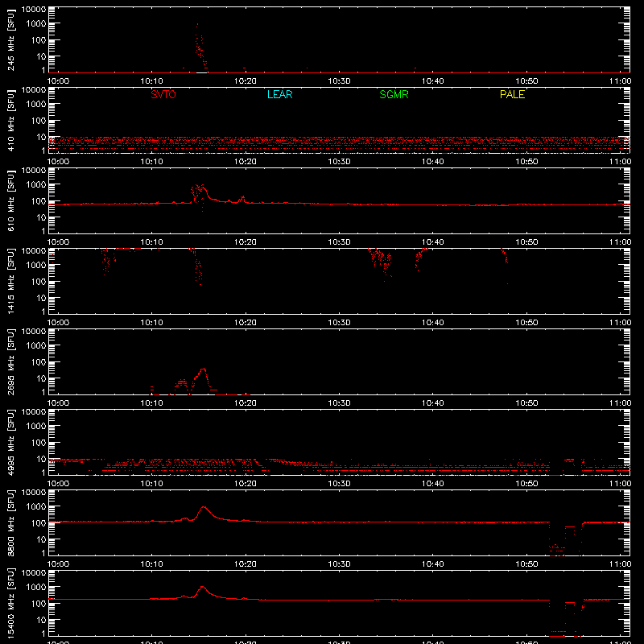Click the 10000 y-axis label of the 245 MHz panel
Image resolution: width=644 pixels, height=644 pixels.
[x=33, y=10]
